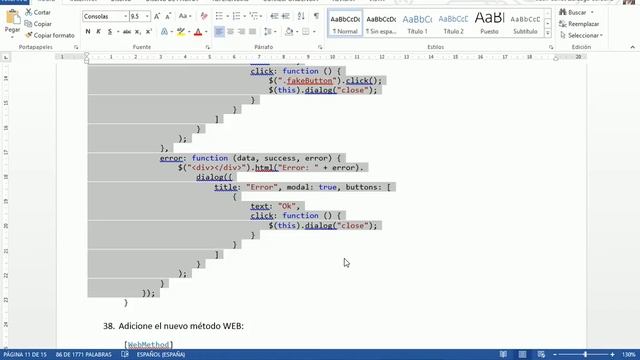Image resolution: width=640 pixels, height=360 pixels.
Task: Increase paragraph indent
Action: [286, 16]
